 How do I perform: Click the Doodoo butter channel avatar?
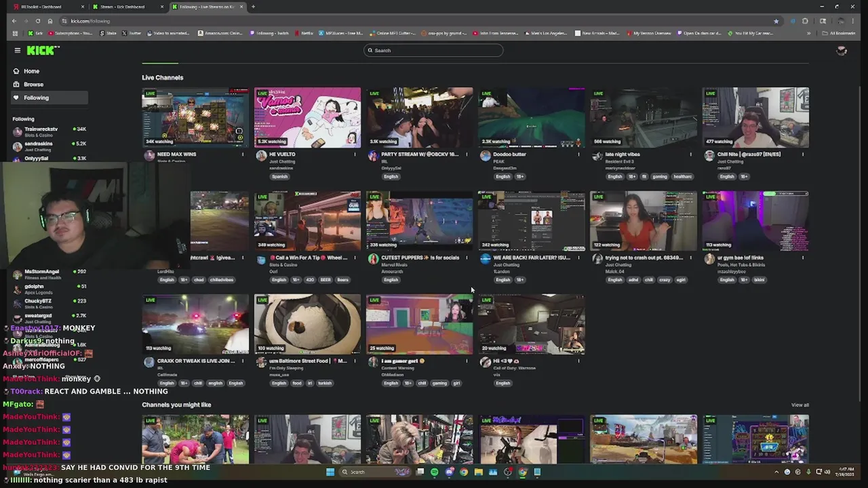[x=485, y=155]
